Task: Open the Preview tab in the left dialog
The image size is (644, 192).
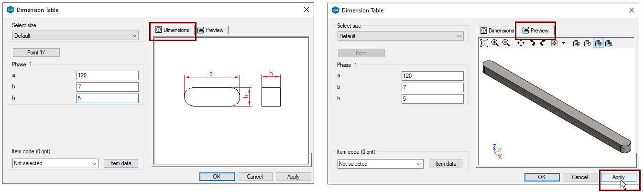Action: pyautogui.click(x=211, y=30)
